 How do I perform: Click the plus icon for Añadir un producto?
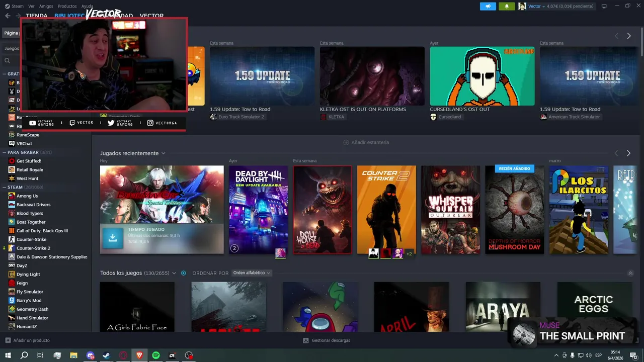coord(8,340)
